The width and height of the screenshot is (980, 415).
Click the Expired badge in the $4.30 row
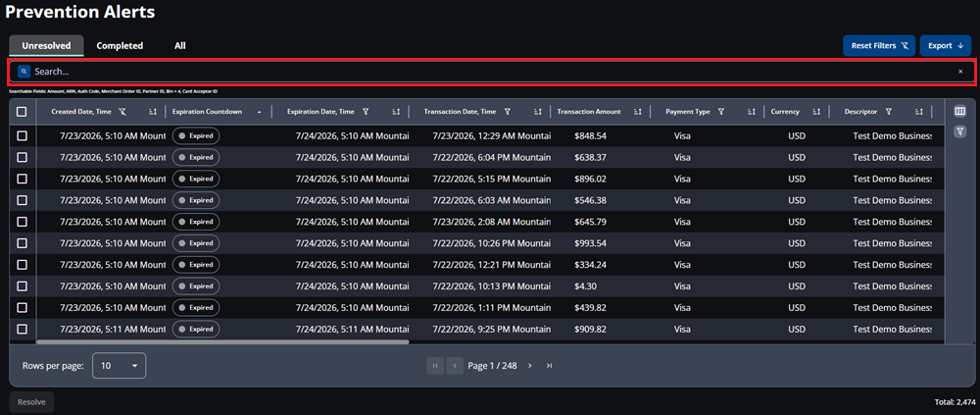[196, 286]
